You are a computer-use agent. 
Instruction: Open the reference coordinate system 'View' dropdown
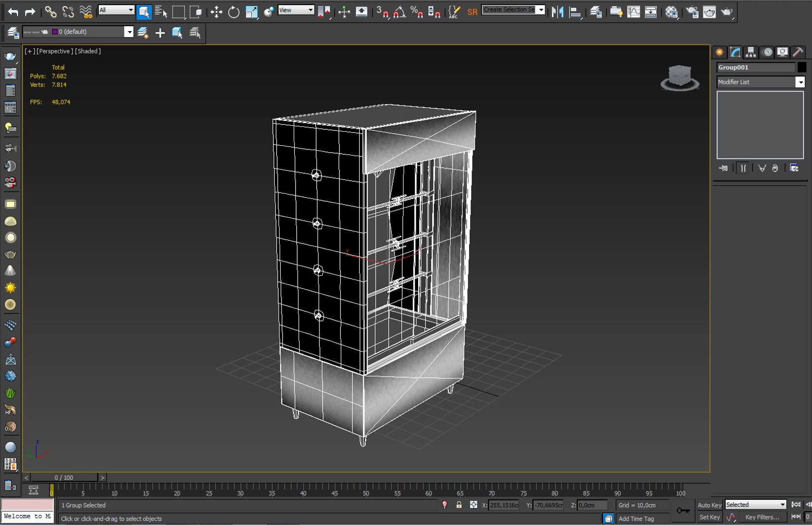296,10
